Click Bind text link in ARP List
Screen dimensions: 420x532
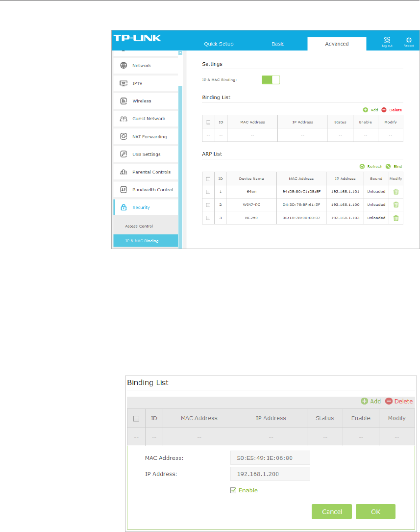[x=397, y=167]
